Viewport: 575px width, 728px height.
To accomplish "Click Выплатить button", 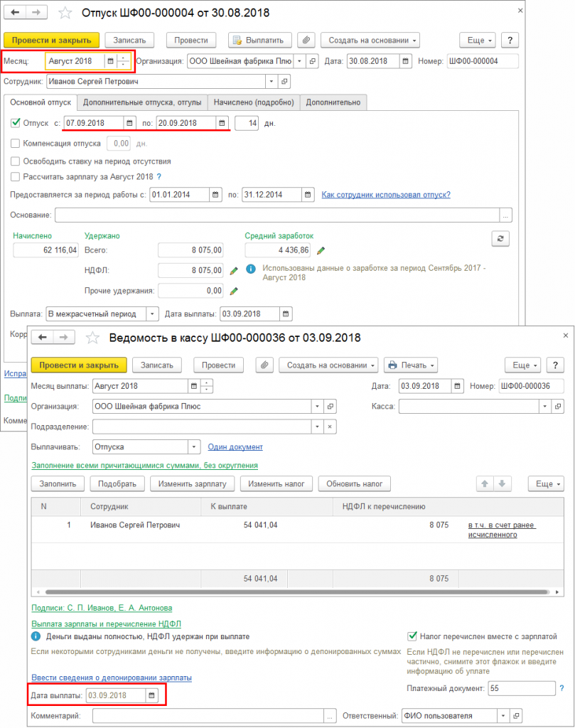I will (x=260, y=41).
